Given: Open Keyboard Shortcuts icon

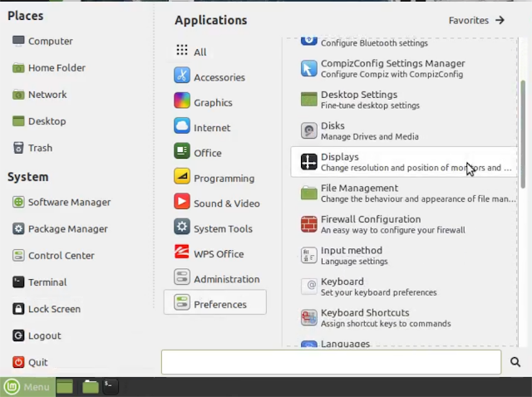Looking at the screenshot, I should (x=308, y=317).
